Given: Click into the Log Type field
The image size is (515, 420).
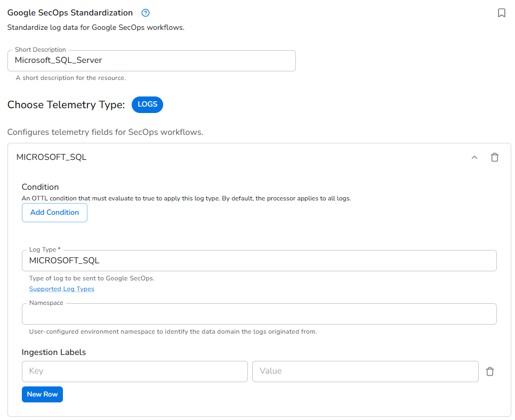Looking at the screenshot, I should (259, 261).
